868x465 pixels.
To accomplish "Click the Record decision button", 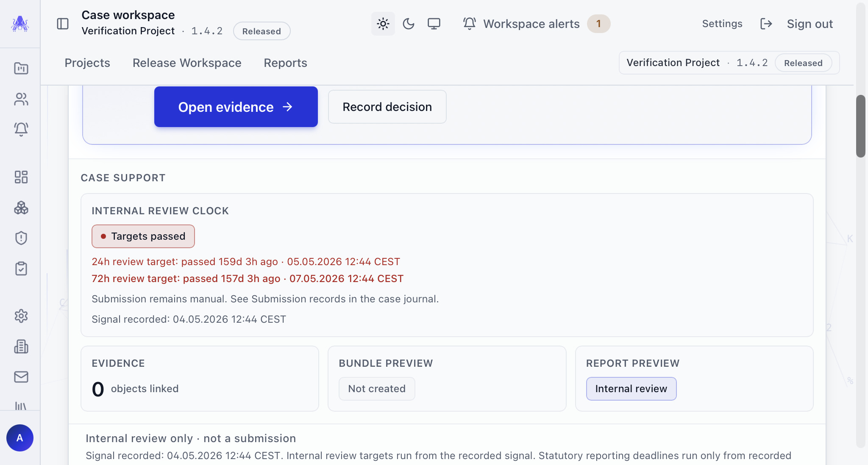I will click(x=387, y=107).
